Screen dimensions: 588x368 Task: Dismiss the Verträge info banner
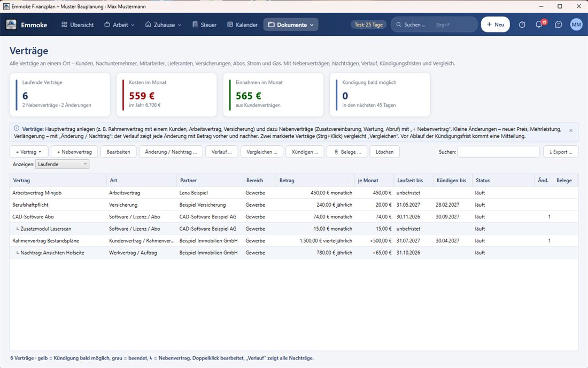tap(571, 130)
